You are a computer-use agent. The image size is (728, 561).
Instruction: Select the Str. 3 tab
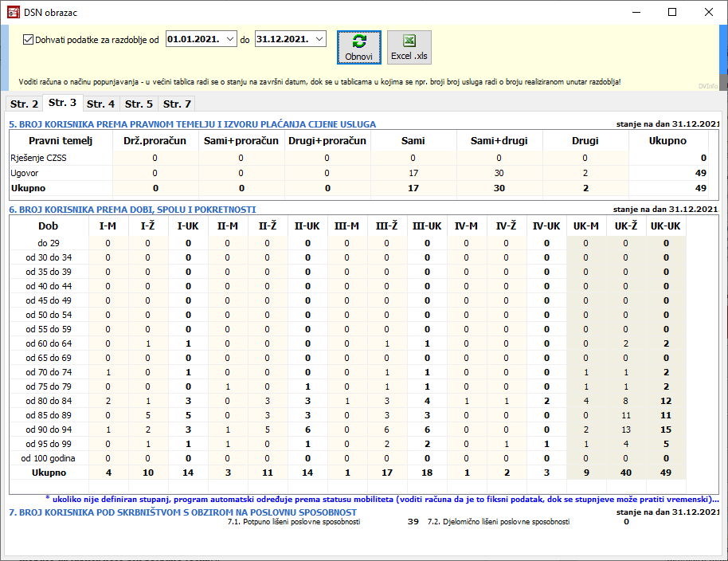coord(62,102)
